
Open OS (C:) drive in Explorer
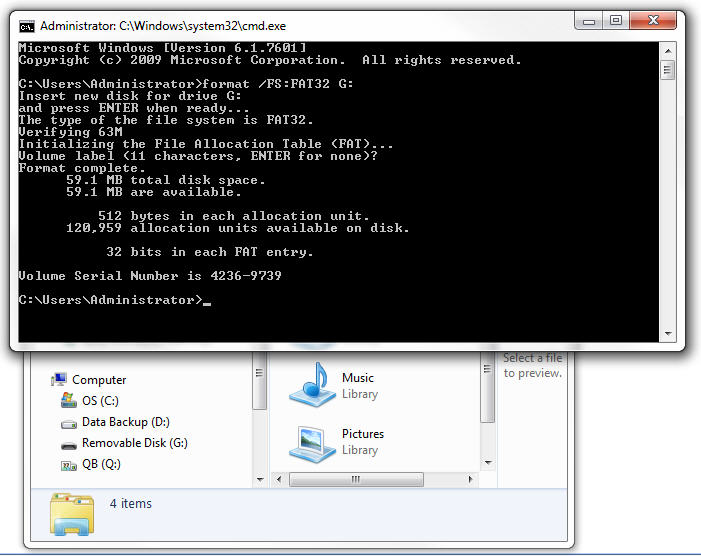100,401
